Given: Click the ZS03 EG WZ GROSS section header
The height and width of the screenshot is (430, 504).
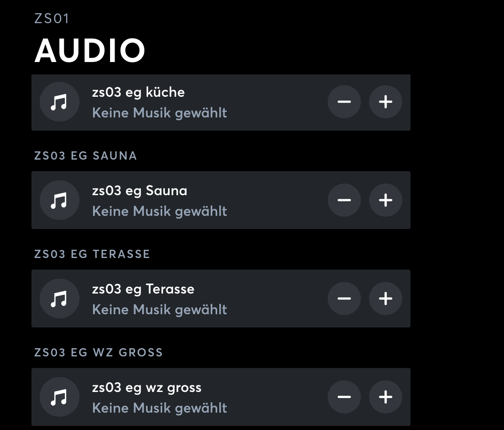Looking at the screenshot, I should (98, 353).
